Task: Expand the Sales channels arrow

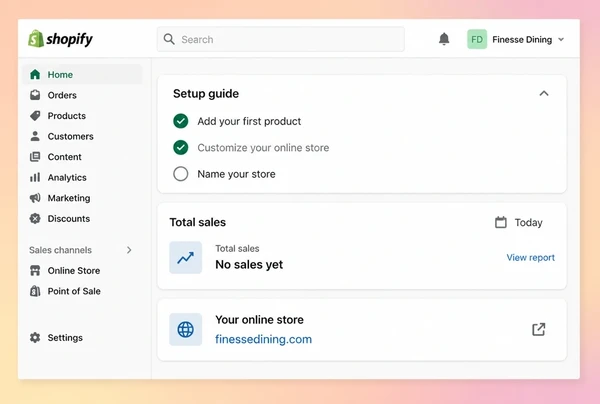Action: click(129, 250)
